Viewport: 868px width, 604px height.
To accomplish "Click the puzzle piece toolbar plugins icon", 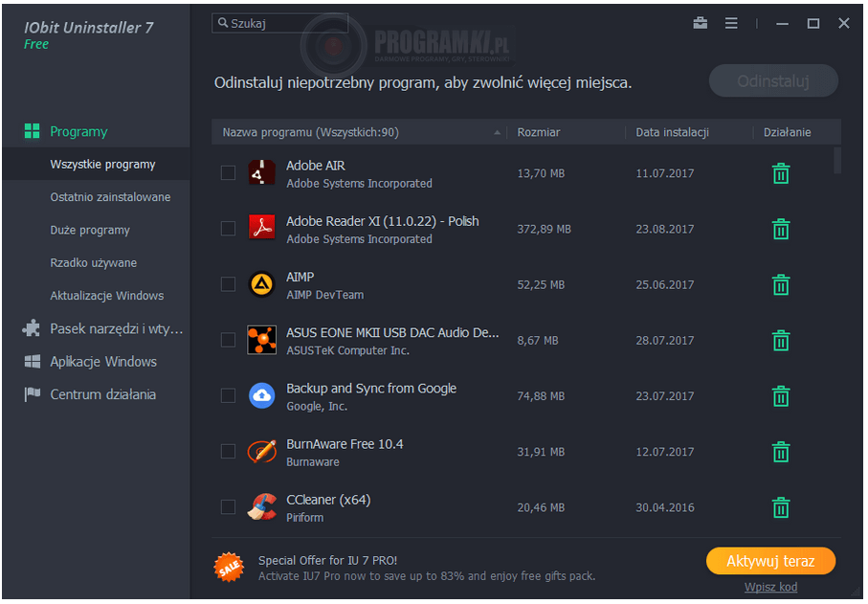I will click(x=32, y=328).
